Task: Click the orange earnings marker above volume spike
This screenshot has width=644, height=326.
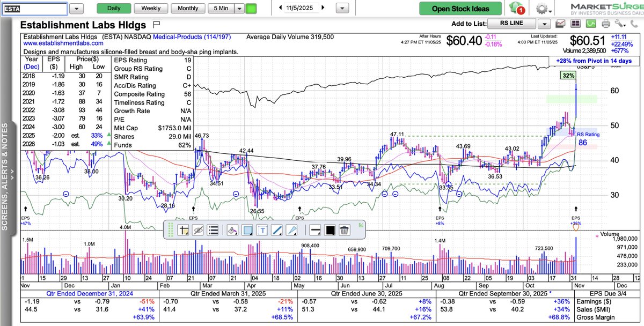Action: click(576, 228)
